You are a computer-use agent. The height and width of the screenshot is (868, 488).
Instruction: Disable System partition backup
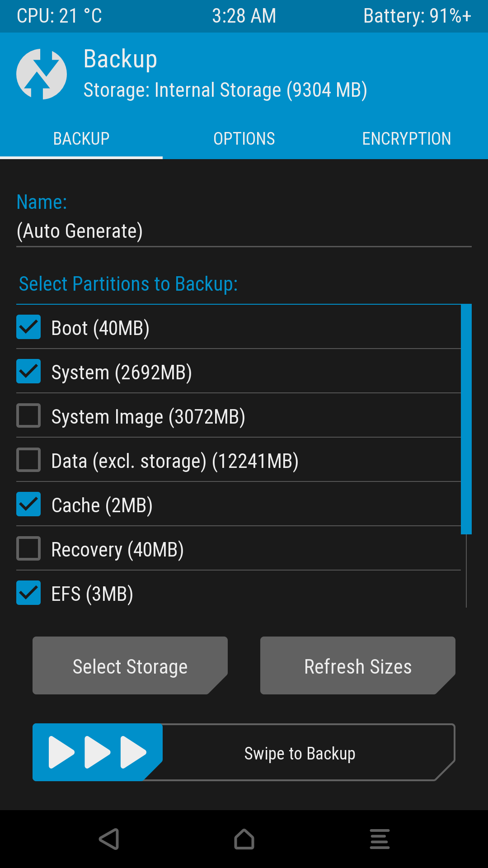(x=28, y=371)
